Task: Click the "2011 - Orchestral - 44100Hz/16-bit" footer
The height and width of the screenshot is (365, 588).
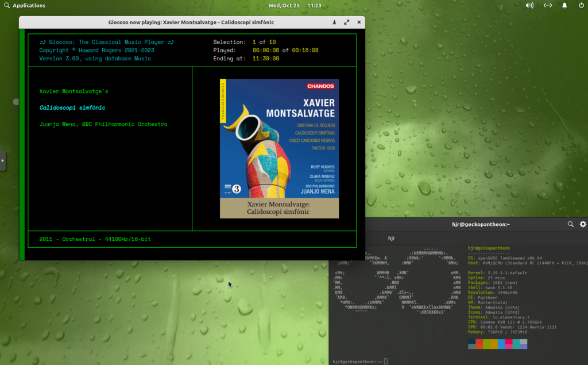Action: click(x=95, y=239)
